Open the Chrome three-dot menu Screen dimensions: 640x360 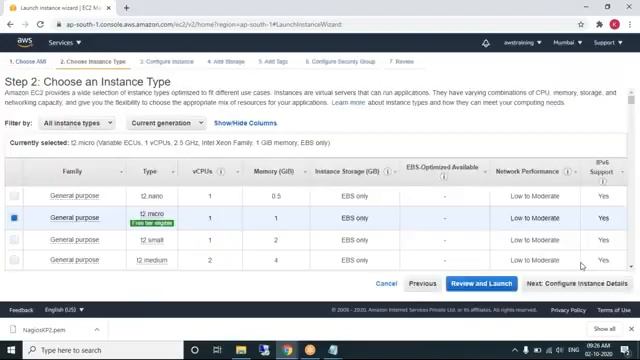(x=630, y=24)
